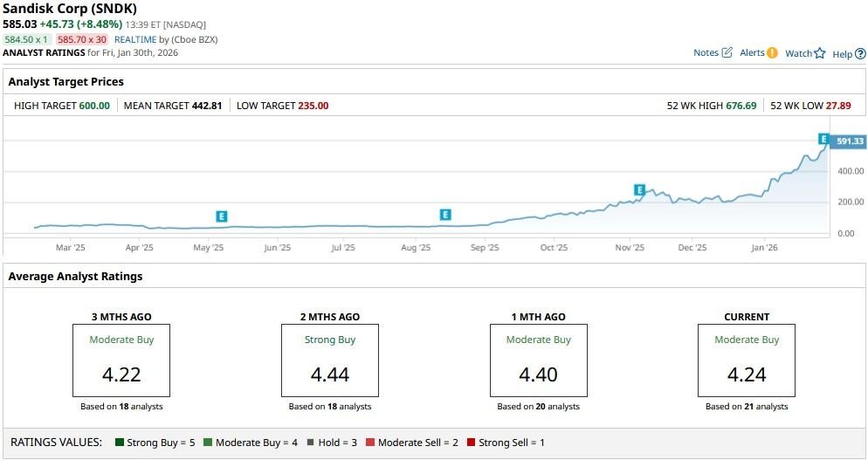Click the earnings marker near May '25
This screenshot has height=460, width=868.
(x=222, y=216)
